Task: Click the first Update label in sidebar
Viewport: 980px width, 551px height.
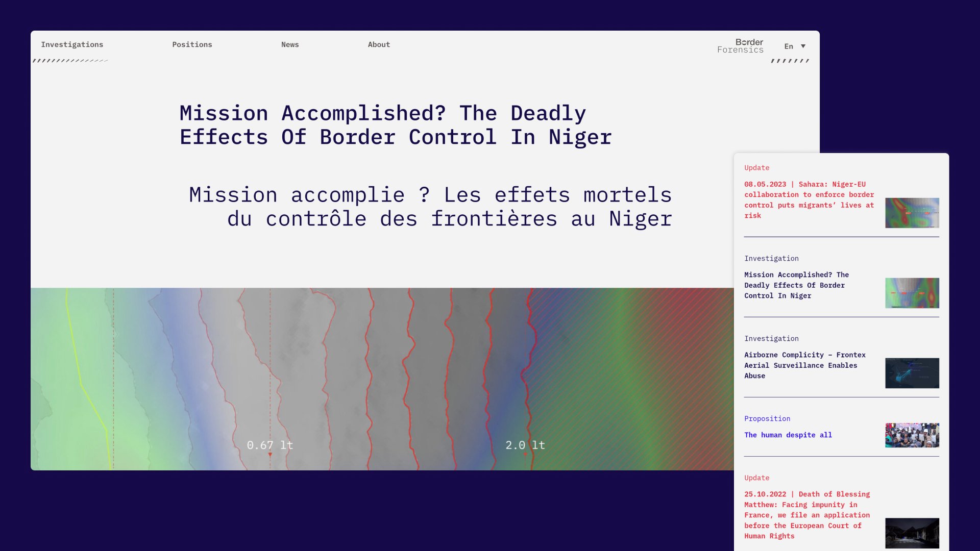Action: point(756,168)
